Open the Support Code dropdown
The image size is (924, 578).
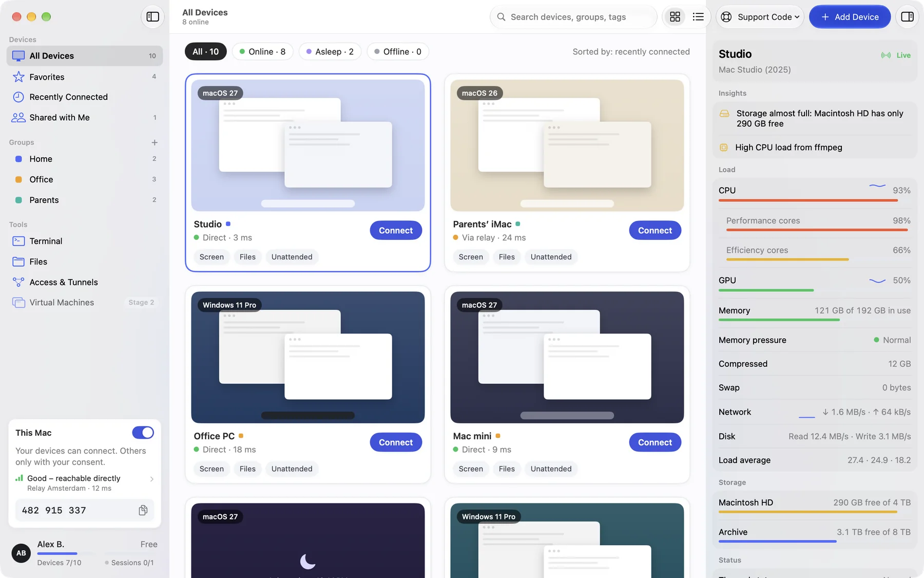tap(760, 16)
